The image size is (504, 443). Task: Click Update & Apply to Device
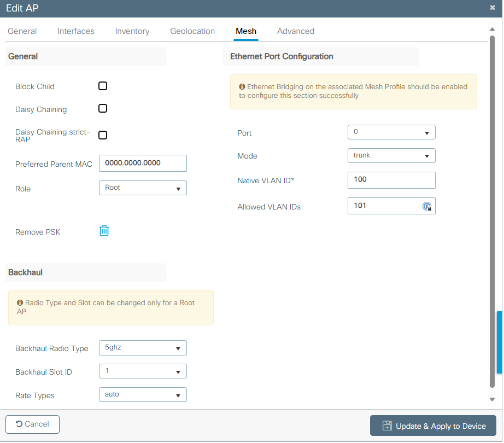tap(433, 426)
